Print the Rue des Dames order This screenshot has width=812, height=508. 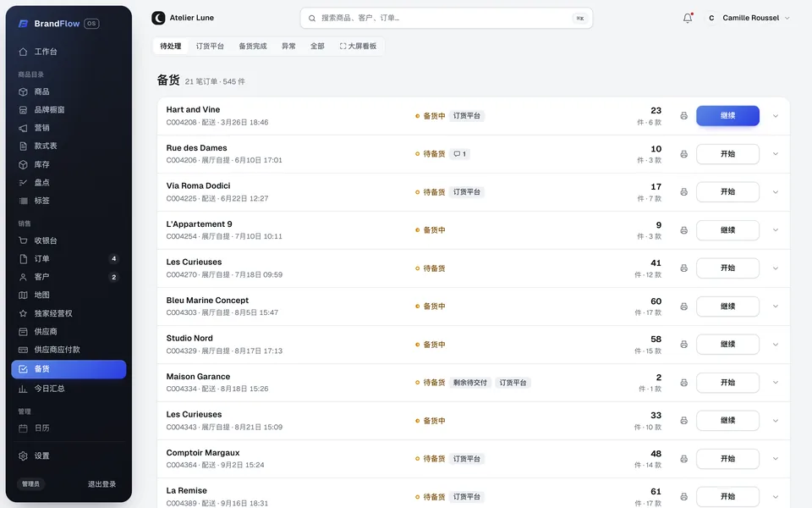tap(683, 154)
